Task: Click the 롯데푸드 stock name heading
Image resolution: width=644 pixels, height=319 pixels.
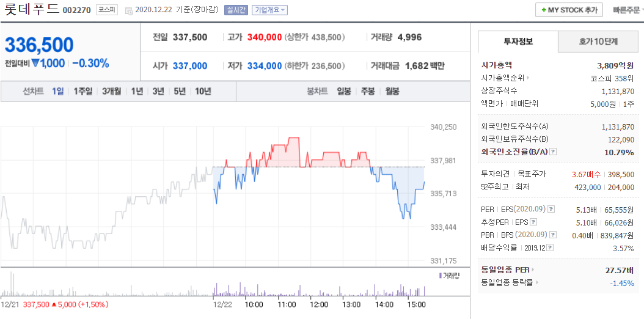Action: pyautogui.click(x=32, y=9)
